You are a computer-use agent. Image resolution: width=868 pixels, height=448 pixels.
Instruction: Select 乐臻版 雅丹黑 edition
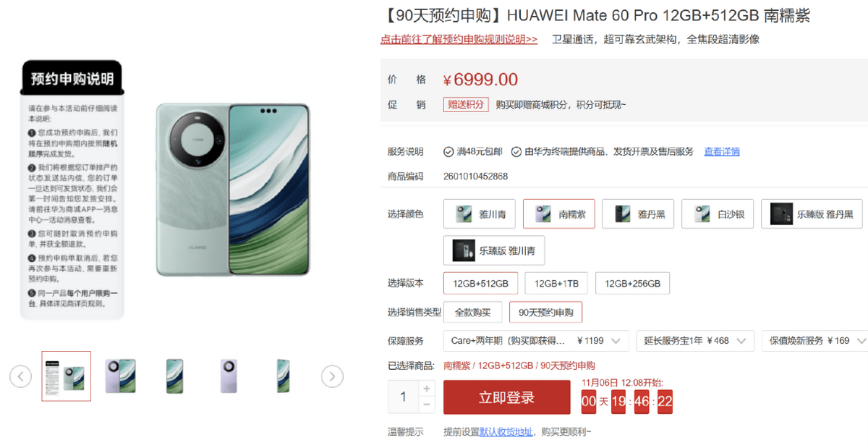(812, 214)
